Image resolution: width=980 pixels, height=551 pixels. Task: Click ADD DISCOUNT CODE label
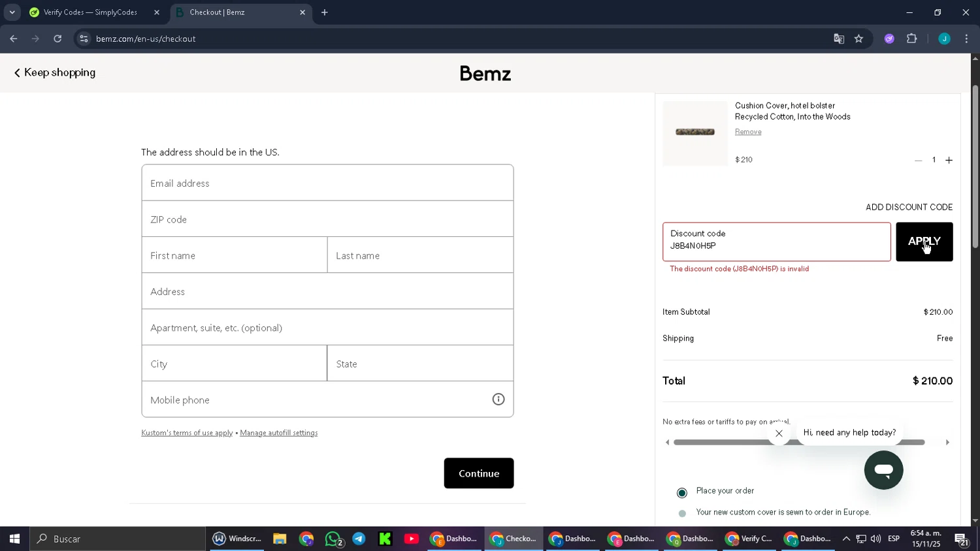[x=909, y=207]
